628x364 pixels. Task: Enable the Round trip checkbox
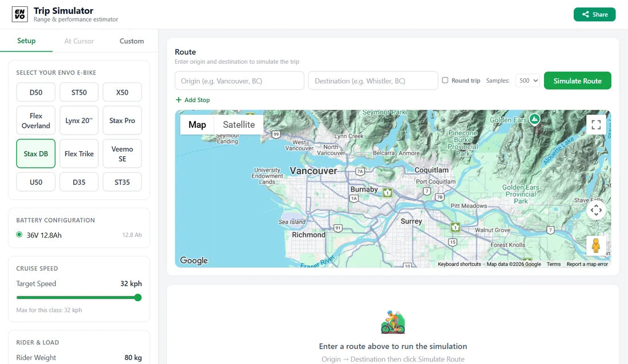[445, 80]
